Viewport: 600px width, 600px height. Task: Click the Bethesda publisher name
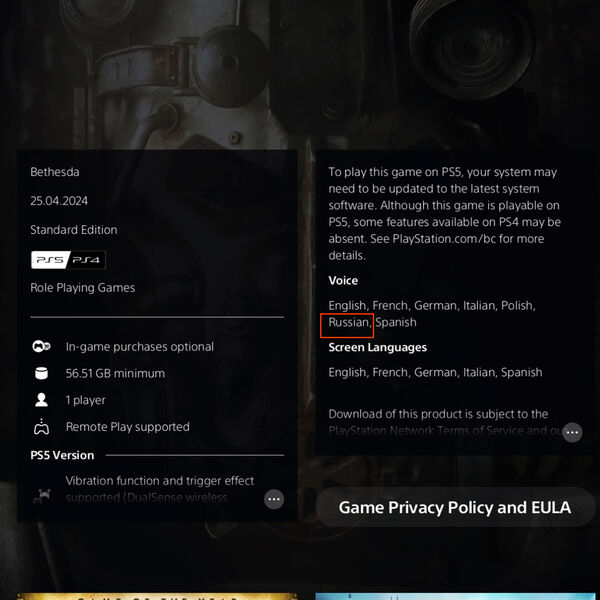(x=55, y=172)
